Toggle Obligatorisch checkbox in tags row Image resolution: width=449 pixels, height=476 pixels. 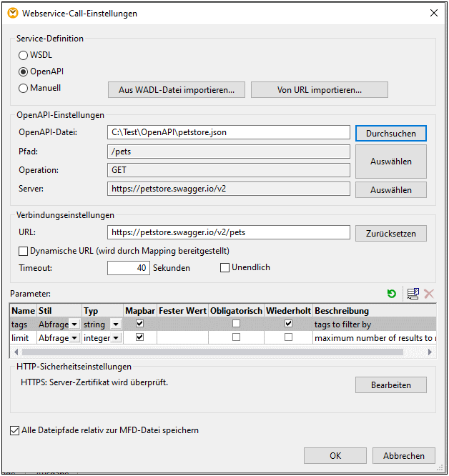click(x=236, y=324)
